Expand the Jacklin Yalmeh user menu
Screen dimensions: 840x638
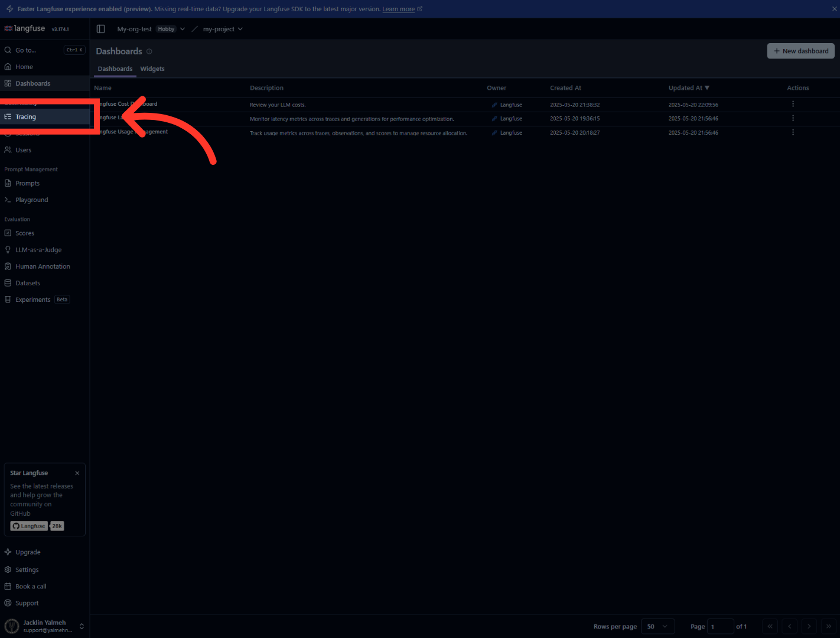[45, 626]
